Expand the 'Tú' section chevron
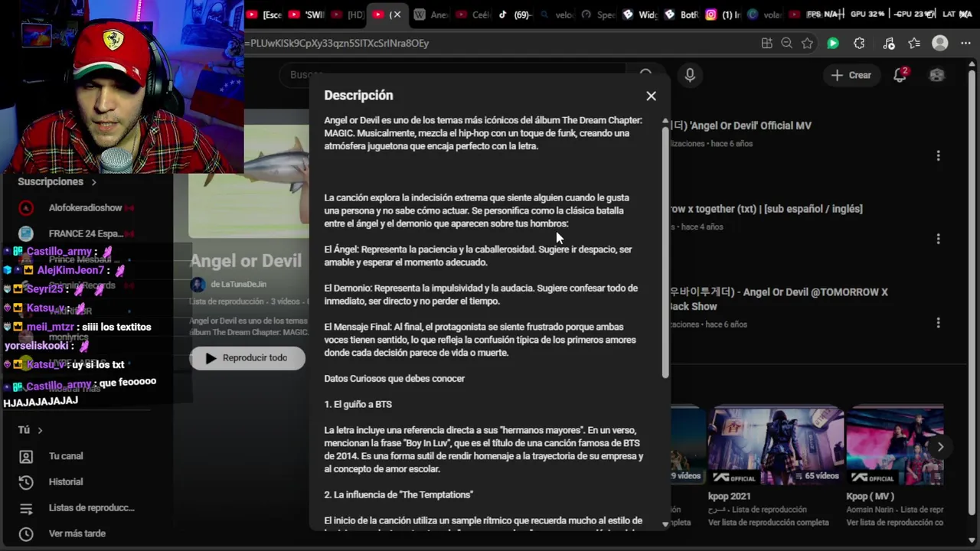This screenshot has width=980, height=551. [40, 430]
